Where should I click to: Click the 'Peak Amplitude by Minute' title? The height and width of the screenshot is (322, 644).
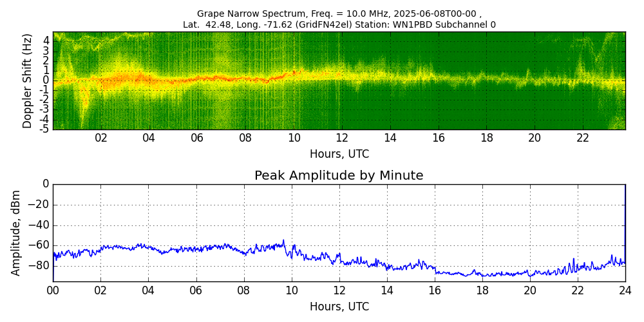(339, 176)
